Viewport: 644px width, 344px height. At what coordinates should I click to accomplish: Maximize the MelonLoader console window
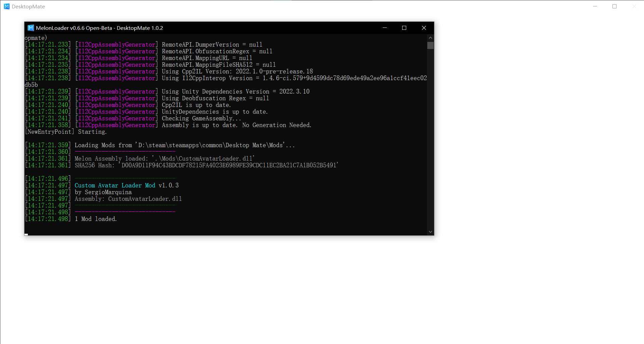[404, 28]
